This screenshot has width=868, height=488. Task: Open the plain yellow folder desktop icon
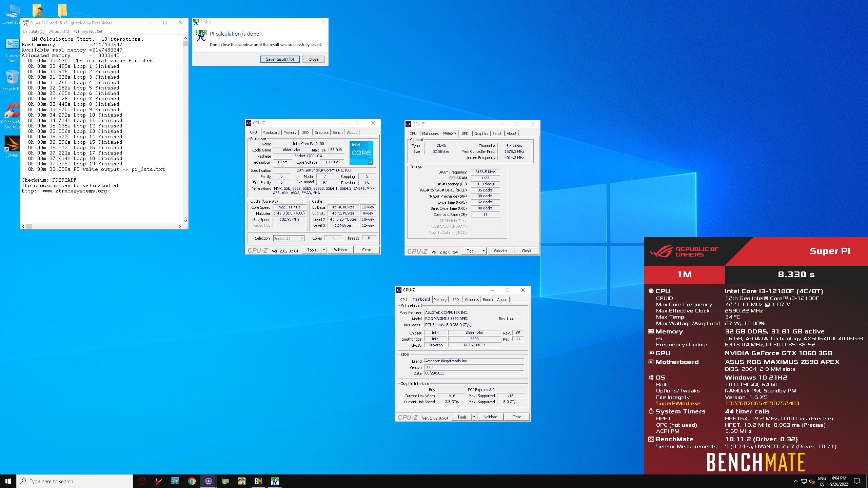pyautogui.click(x=62, y=11)
